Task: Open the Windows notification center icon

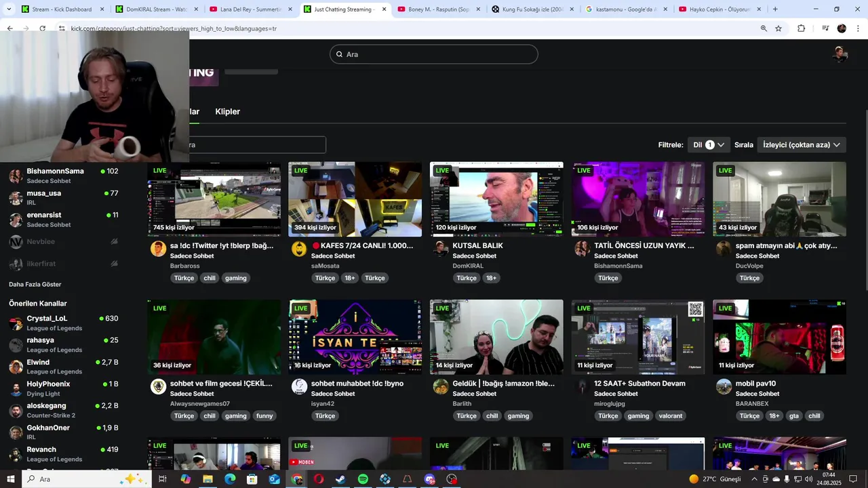Action: tap(853, 479)
